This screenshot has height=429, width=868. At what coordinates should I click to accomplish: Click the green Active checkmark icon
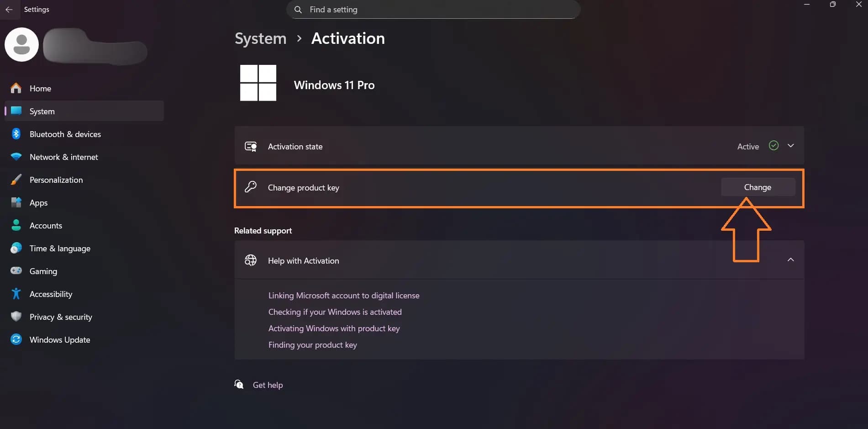[773, 146]
